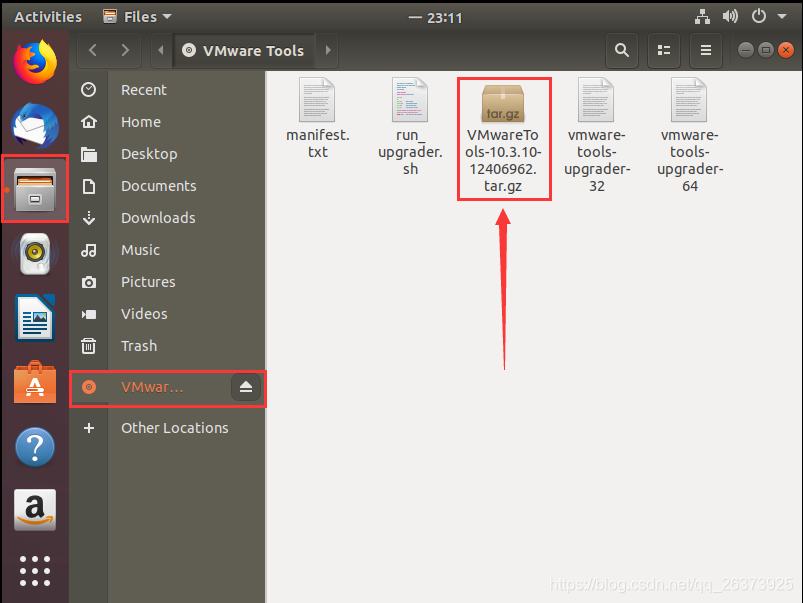
Task: Click the Files app dock icon
Action: [35, 189]
